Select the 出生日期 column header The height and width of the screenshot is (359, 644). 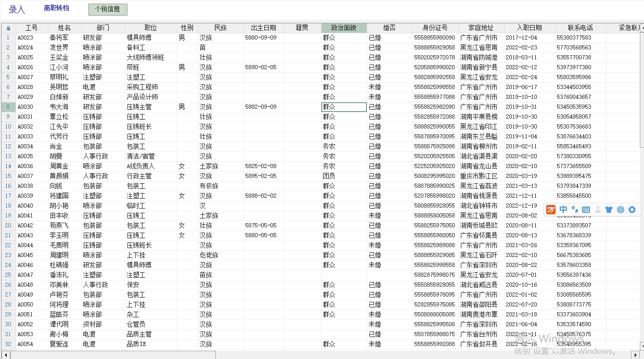pos(264,28)
